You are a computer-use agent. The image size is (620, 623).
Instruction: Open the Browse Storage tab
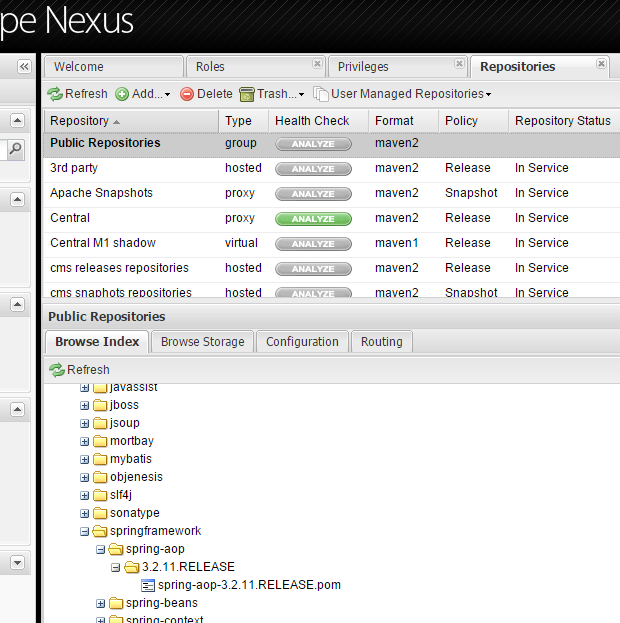click(203, 342)
